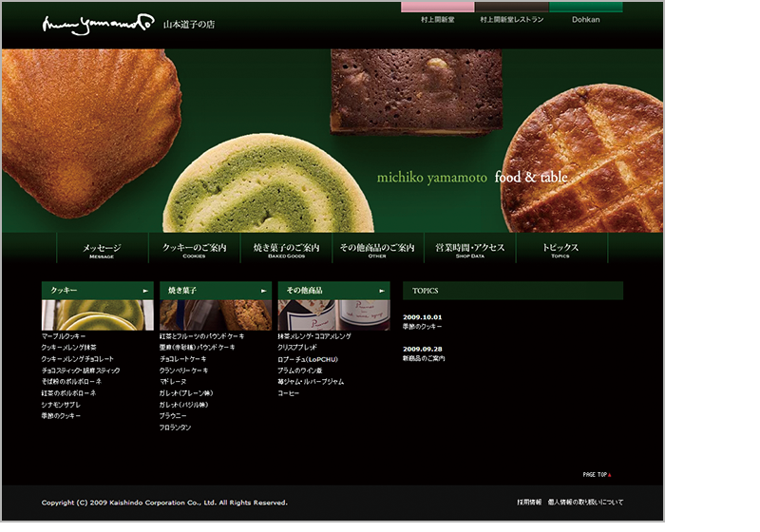Open the 黒糖 パウンドケーキ link

click(198, 348)
